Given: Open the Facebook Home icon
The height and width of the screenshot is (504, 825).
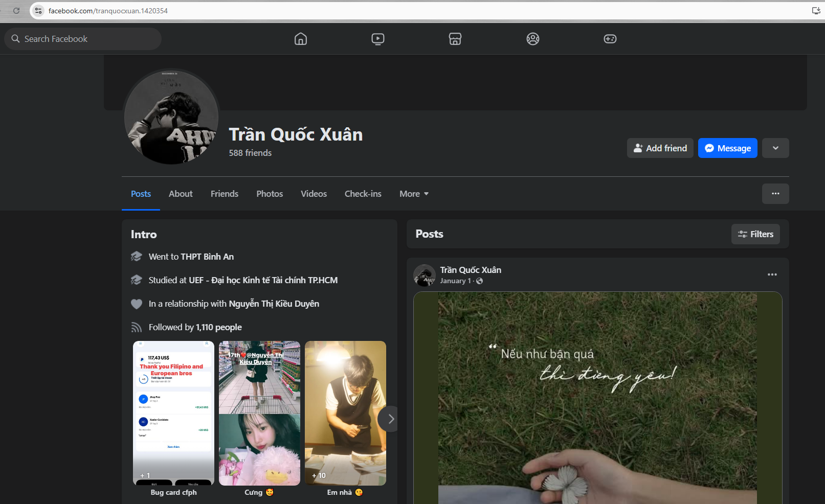Looking at the screenshot, I should [x=301, y=39].
